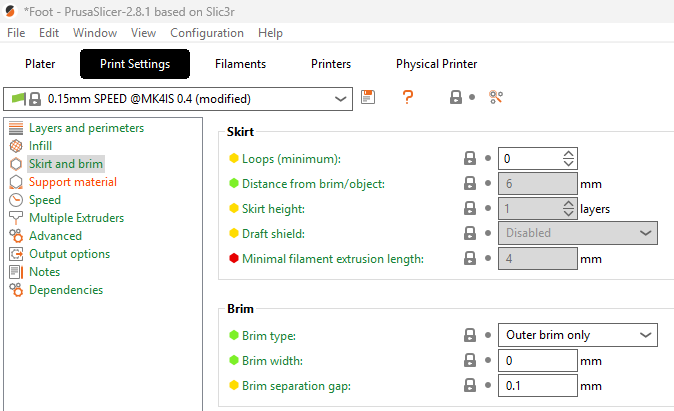Image resolution: width=674 pixels, height=411 pixels.
Task: Switch to the Filaments tab
Action: click(240, 64)
